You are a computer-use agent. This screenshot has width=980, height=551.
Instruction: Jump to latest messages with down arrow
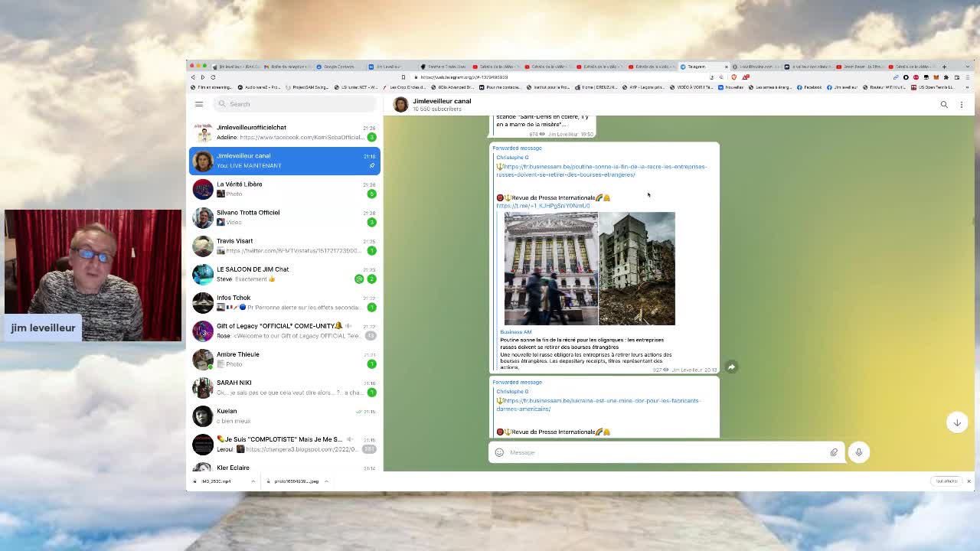point(957,422)
